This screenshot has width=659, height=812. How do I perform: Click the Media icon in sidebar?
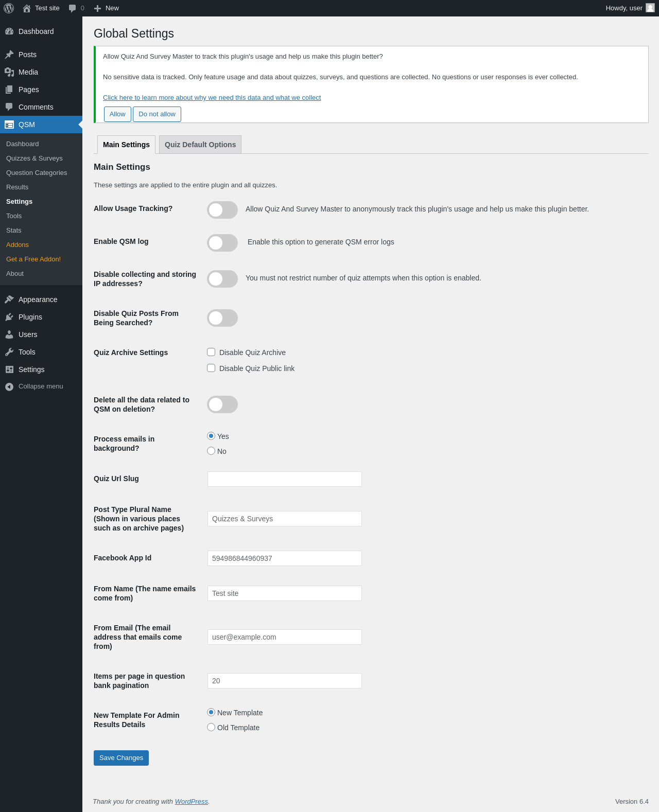(x=9, y=72)
